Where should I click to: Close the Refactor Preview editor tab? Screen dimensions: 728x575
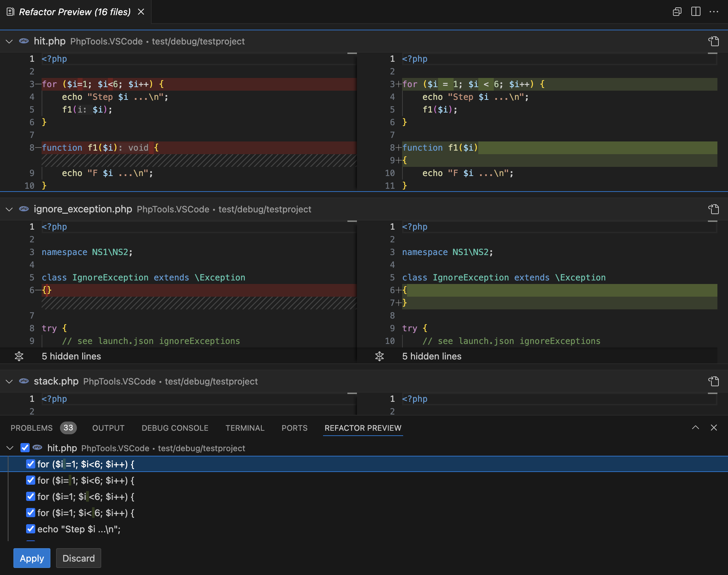click(x=141, y=12)
